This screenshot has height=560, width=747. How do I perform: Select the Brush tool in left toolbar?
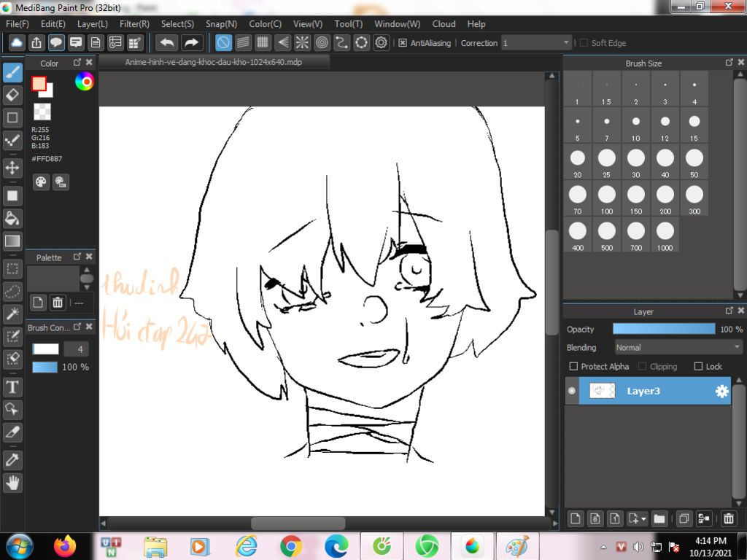[12, 72]
